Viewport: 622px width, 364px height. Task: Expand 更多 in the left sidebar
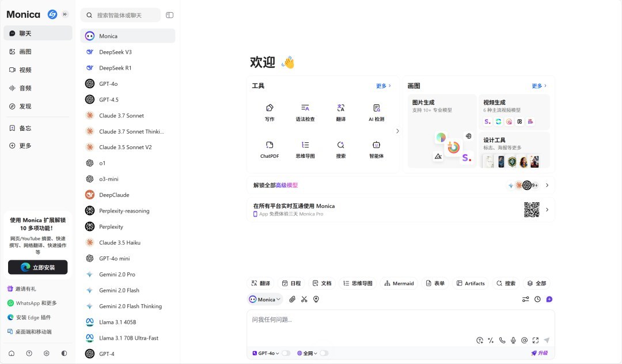37,146
